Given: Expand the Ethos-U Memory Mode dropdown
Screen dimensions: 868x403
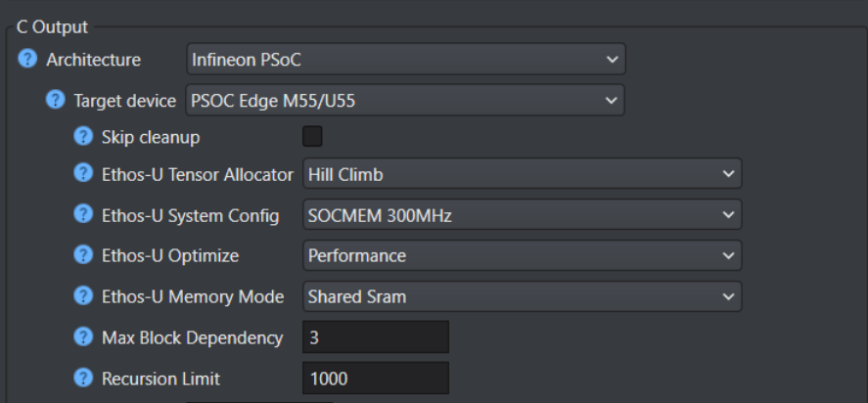Looking at the screenshot, I should tap(522, 296).
